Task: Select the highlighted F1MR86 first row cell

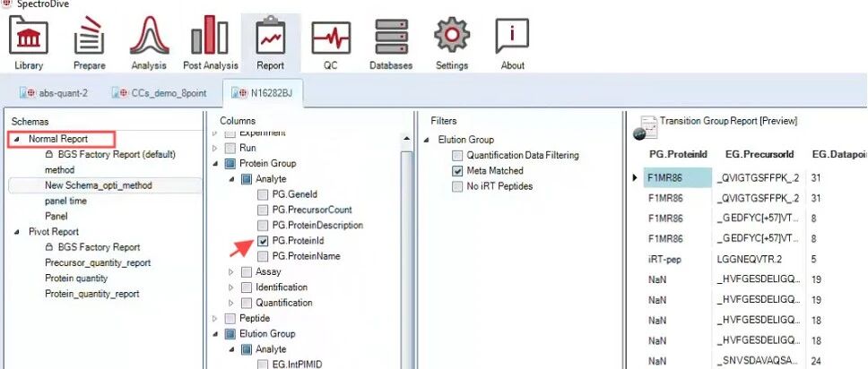Action: (x=678, y=178)
